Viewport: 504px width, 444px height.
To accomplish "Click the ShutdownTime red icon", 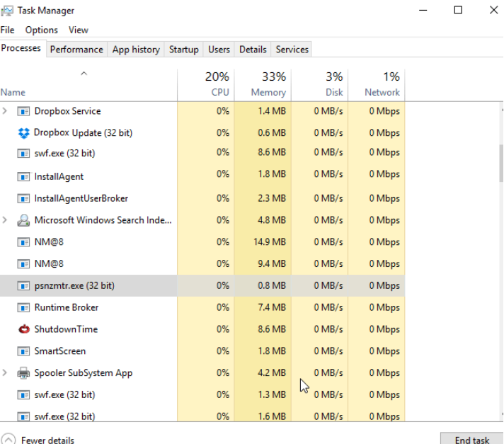I will click(x=24, y=329).
